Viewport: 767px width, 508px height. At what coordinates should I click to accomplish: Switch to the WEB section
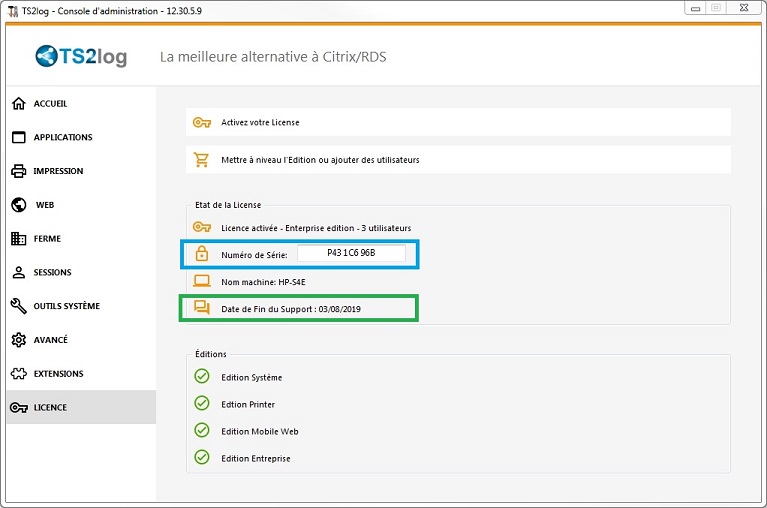point(81,205)
